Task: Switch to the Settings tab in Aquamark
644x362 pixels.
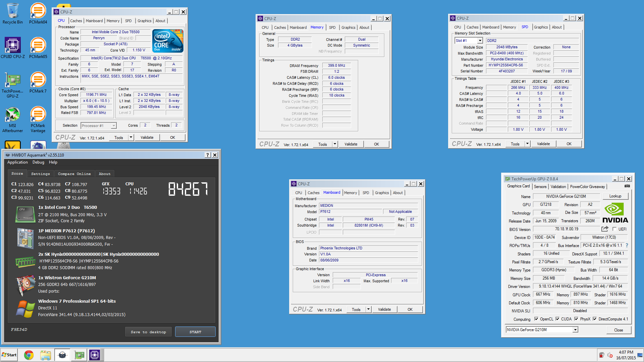Action: pos(40,174)
